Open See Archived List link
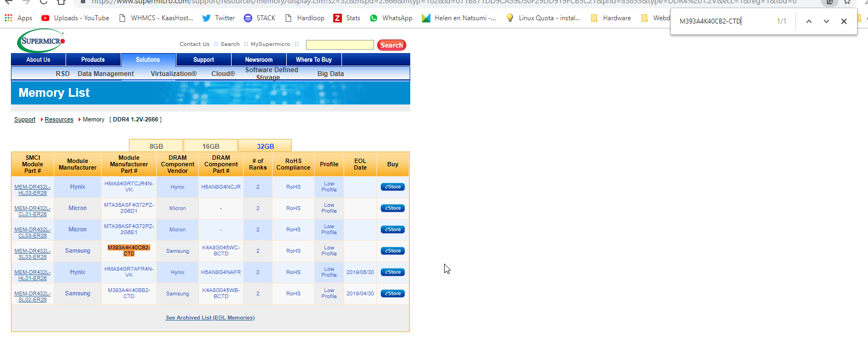This screenshot has width=868, height=355. (x=210, y=318)
